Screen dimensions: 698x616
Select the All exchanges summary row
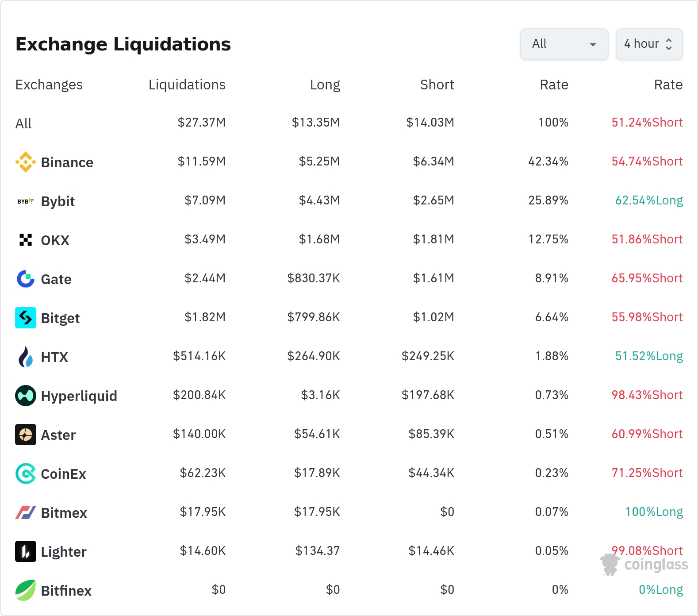[x=24, y=123]
